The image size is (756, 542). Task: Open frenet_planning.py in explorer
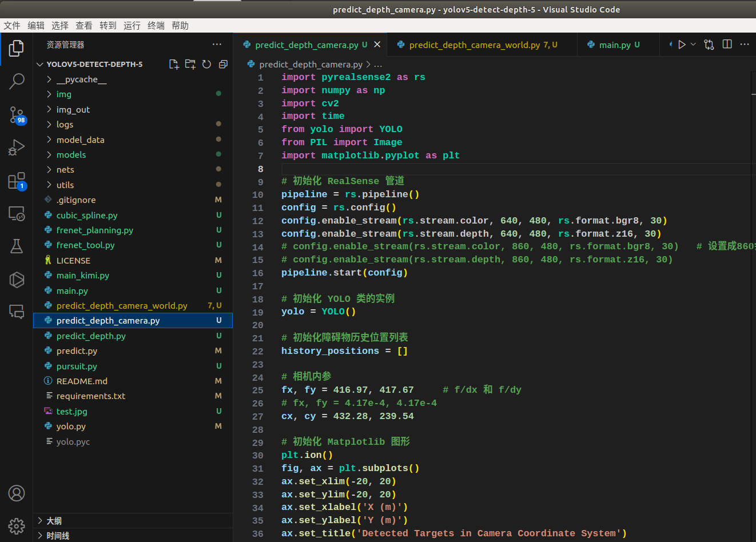tap(133, 230)
